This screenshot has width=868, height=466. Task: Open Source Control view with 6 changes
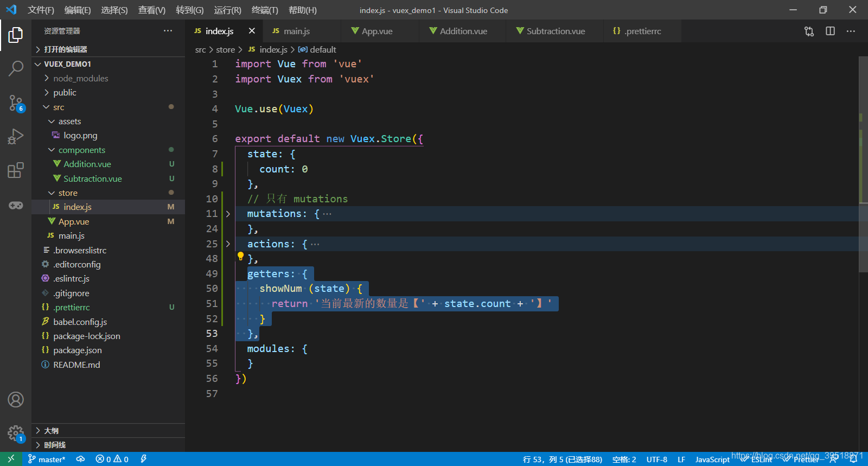click(16, 103)
